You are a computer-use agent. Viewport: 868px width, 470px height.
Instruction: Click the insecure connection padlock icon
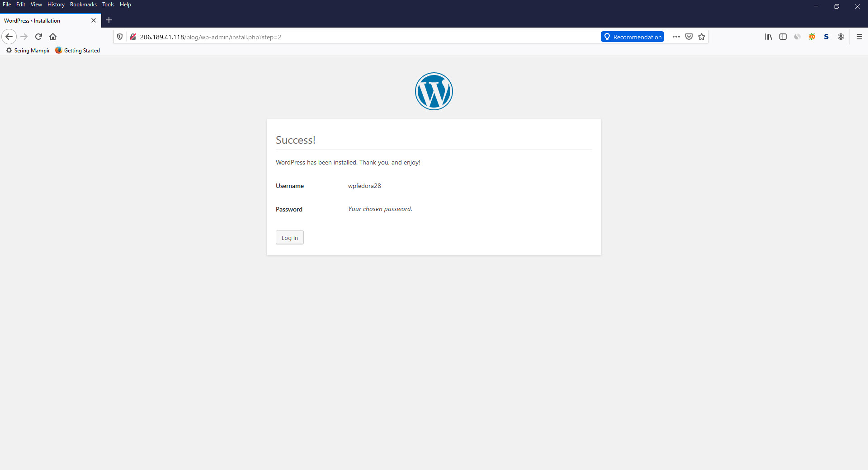[133, 37]
